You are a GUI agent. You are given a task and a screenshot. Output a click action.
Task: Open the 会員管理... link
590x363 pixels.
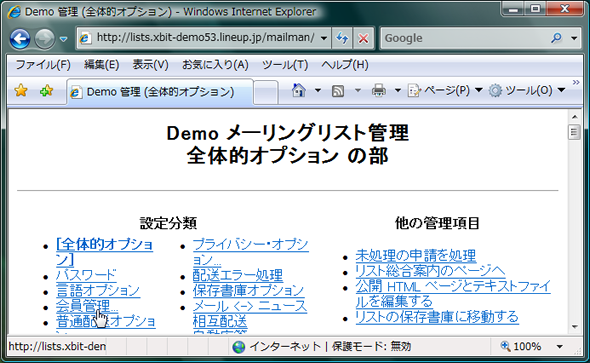pos(87,306)
